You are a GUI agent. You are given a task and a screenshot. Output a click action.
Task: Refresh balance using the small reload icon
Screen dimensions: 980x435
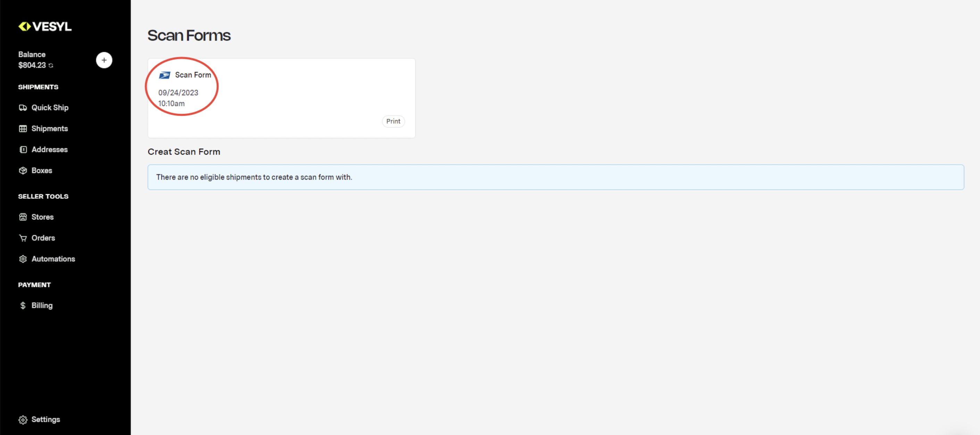pyautogui.click(x=51, y=66)
